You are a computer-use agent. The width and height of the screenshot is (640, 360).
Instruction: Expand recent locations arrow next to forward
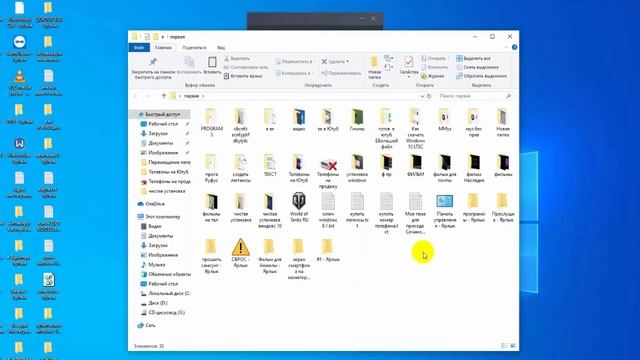pyautogui.click(x=155, y=96)
